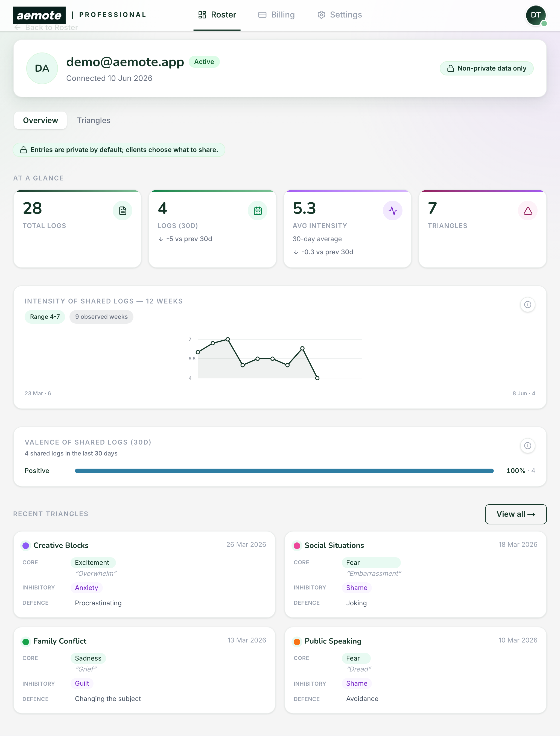Click the Settings gear icon
Viewport: 560px width, 736px height.
[x=321, y=15]
